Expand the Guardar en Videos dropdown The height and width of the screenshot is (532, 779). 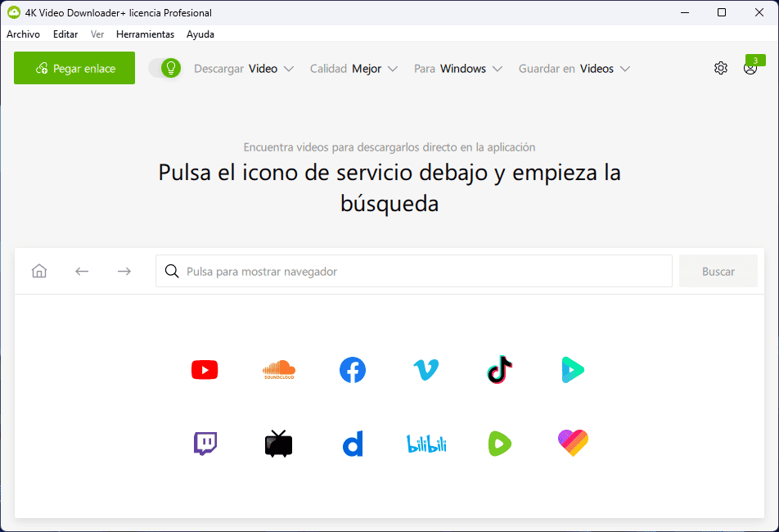tap(574, 69)
